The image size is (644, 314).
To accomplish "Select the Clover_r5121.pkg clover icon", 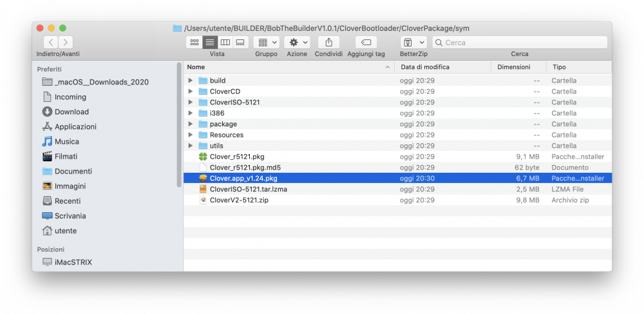I will [x=203, y=157].
